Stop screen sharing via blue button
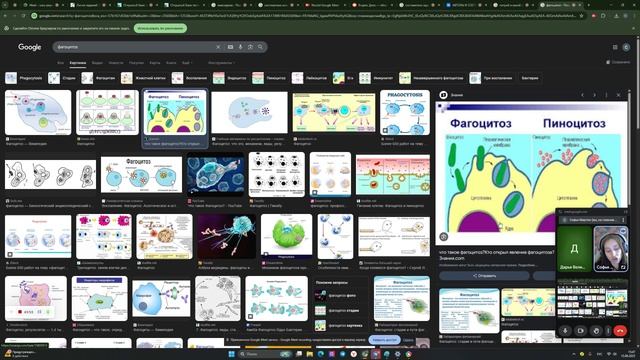The image size is (640, 360). pyautogui.click(x=384, y=340)
